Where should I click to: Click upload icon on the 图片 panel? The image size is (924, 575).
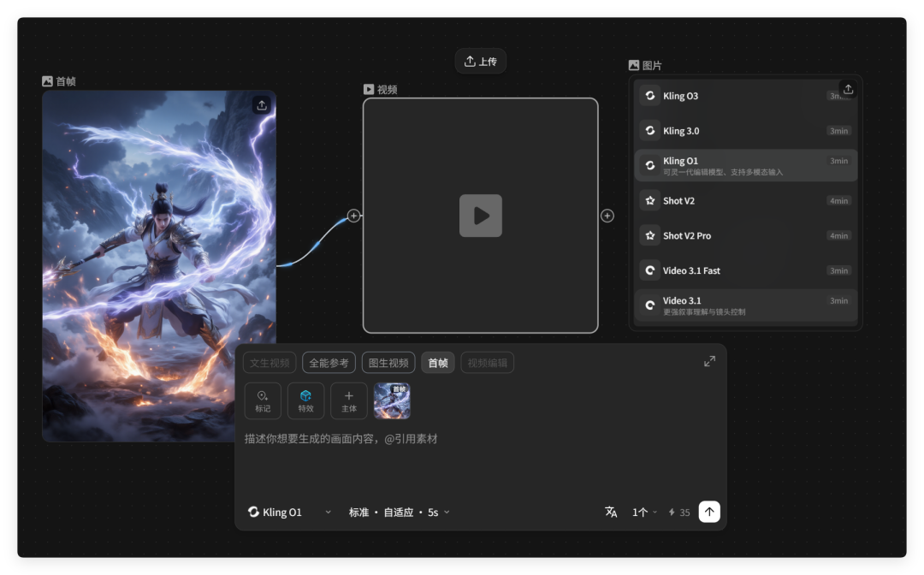[x=847, y=89]
